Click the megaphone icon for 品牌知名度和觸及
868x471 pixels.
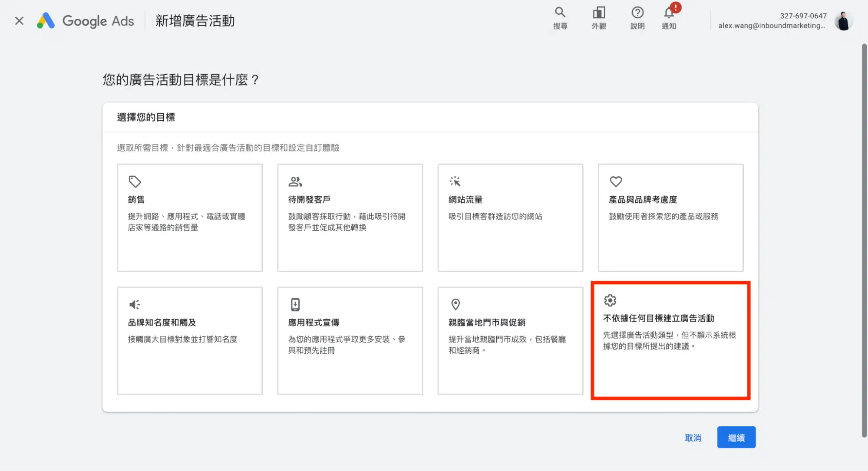coord(135,304)
